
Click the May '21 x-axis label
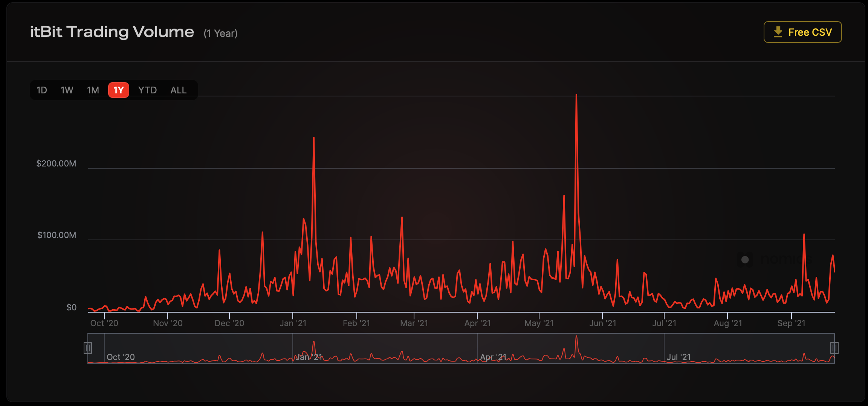pyautogui.click(x=539, y=323)
